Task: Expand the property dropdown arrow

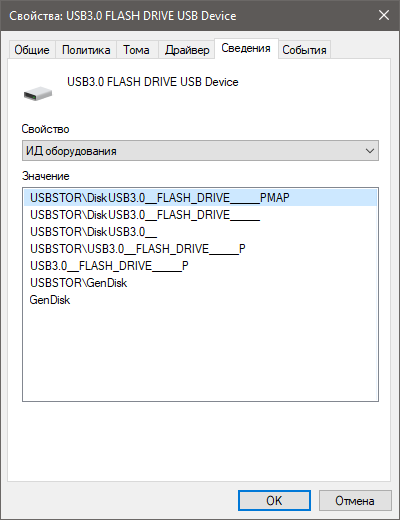Action: click(x=369, y=151)
